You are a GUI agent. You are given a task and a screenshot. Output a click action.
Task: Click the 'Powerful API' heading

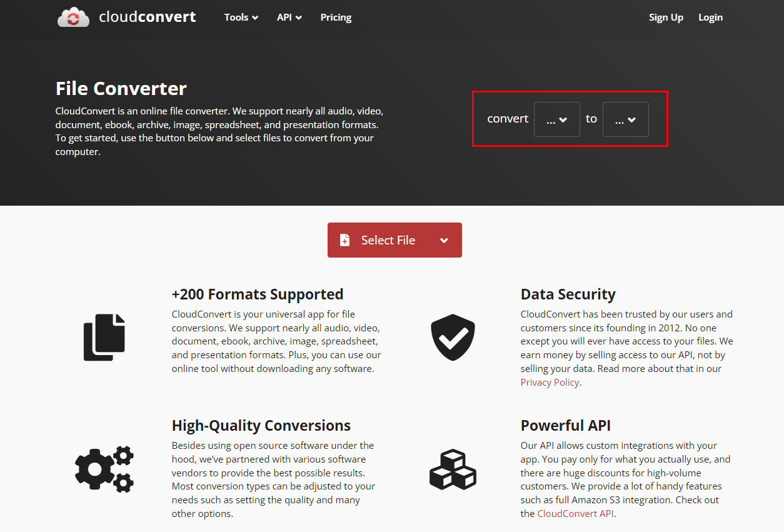(x=566, y=425)
